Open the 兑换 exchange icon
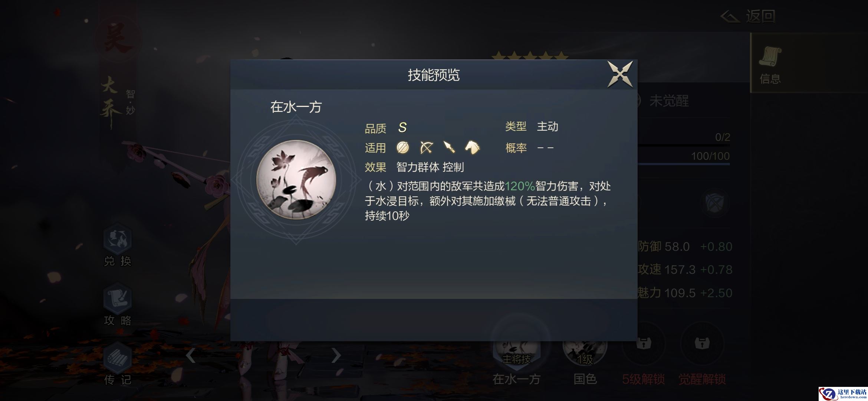The image size is (868, 401). point(118,245)
